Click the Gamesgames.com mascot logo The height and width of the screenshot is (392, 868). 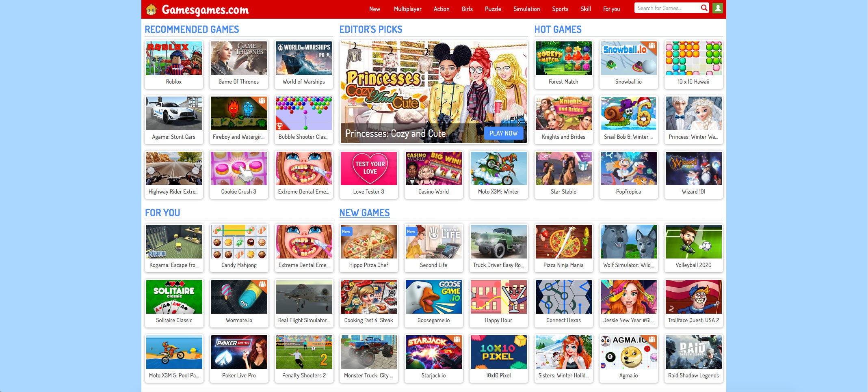(152, 9)
